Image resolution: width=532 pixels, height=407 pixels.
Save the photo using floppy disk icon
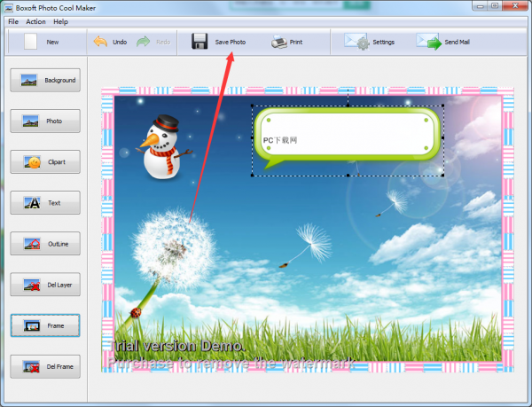tap(199, 42)
